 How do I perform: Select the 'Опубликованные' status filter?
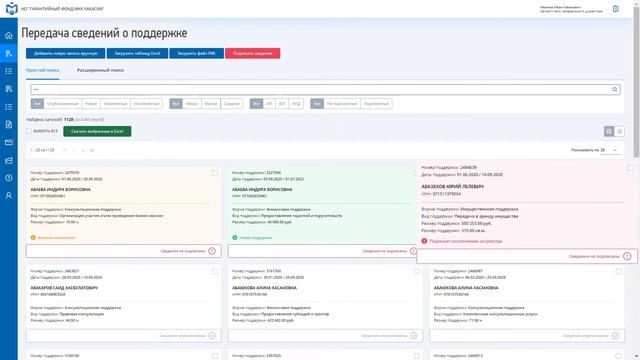click(62, 104)
